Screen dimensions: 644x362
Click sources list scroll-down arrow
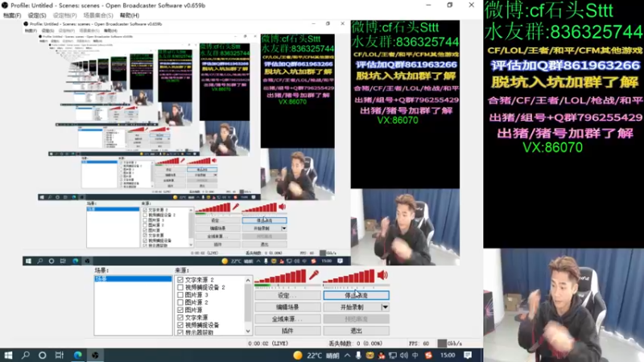point(248,331)
